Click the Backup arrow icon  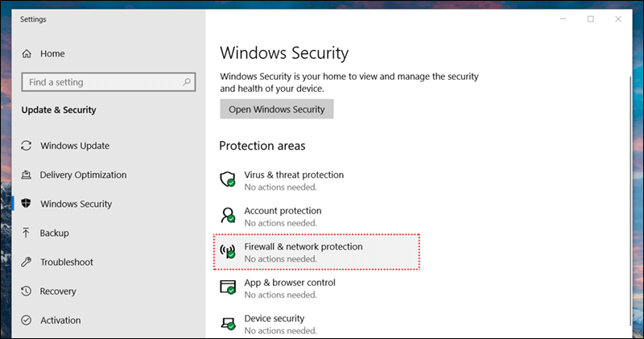pos(27,233)
